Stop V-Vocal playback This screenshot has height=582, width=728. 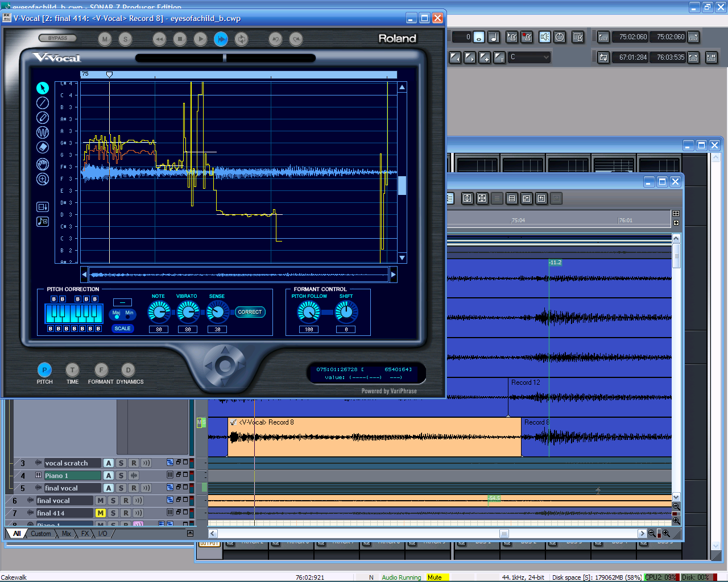pos(180,39)
